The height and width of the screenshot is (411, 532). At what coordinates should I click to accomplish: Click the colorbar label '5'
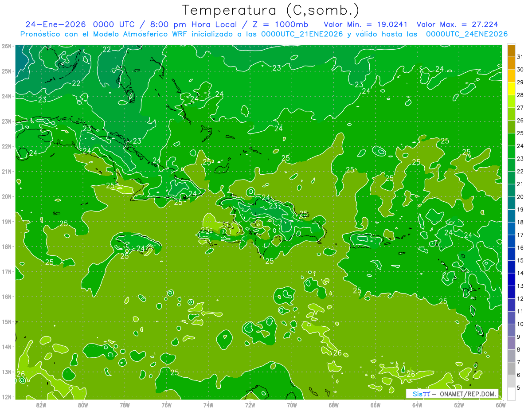[x=518, y=388]
